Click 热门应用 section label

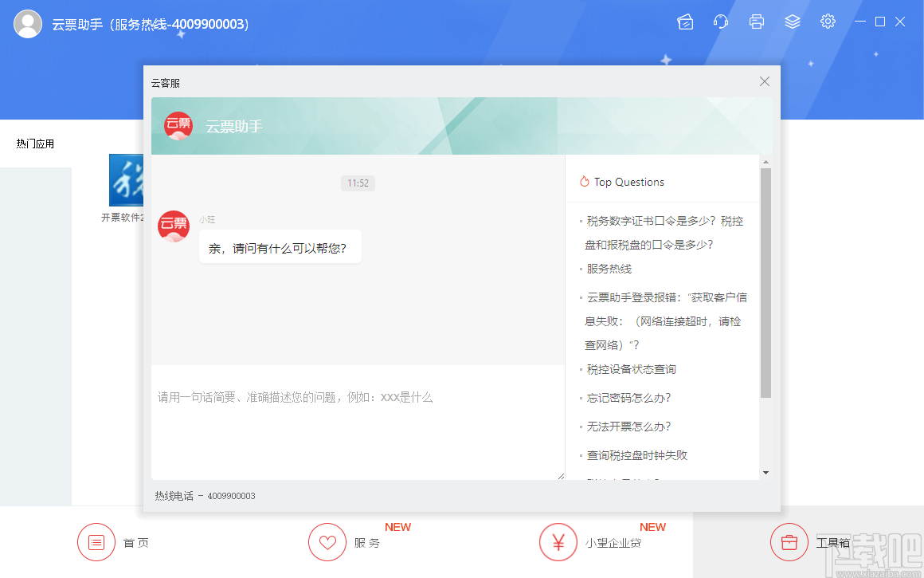[x=35, y=144]
